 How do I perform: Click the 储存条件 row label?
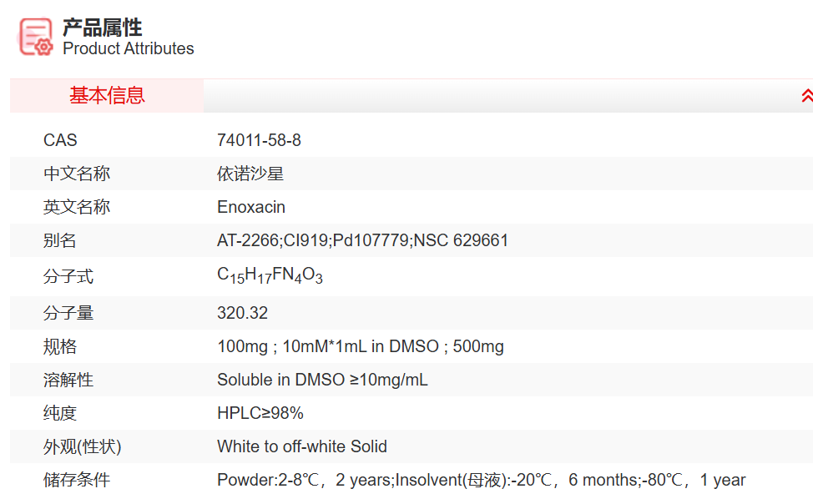(x=77, y=480)
